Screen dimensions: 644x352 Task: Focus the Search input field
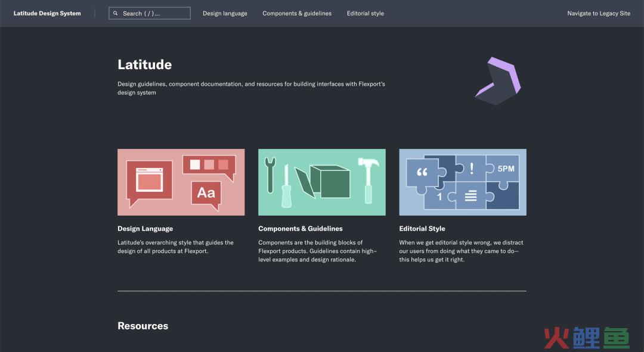[150, 13]
